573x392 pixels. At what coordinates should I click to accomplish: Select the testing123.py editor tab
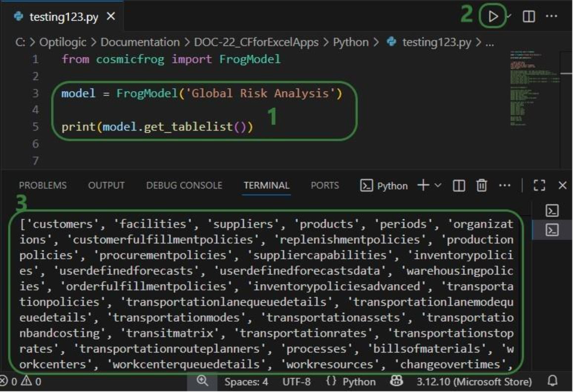64,17
